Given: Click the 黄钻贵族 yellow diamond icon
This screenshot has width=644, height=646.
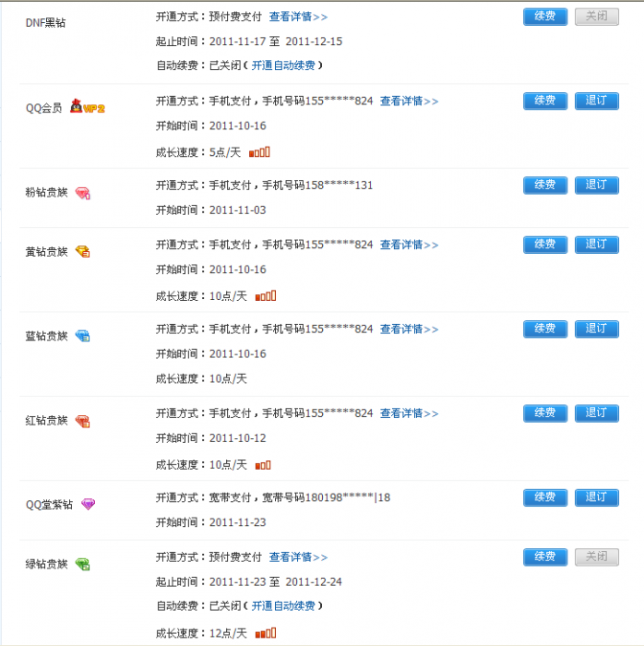Looking at the screenshot, I should (82, 251).
